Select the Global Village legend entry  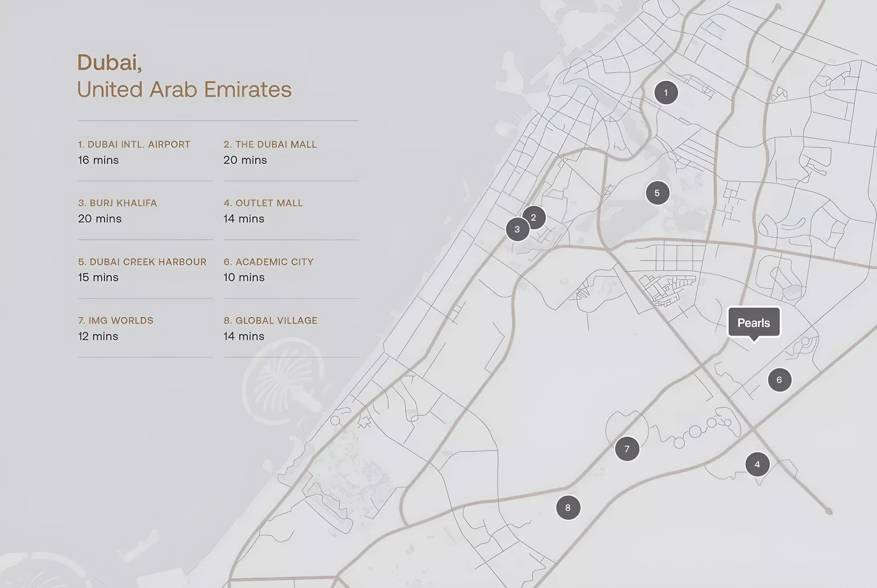[x=270, y=320]
